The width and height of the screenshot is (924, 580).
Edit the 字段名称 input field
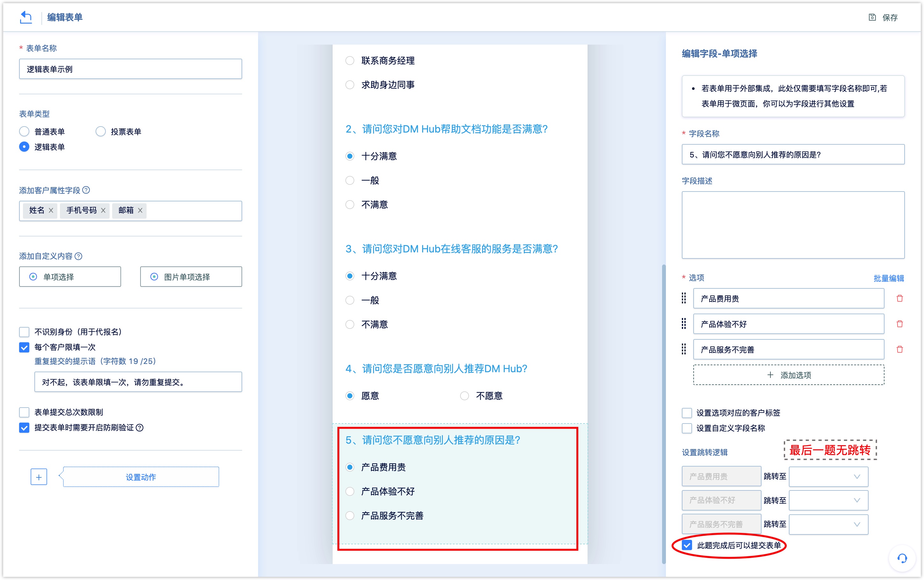click(793, 155)
